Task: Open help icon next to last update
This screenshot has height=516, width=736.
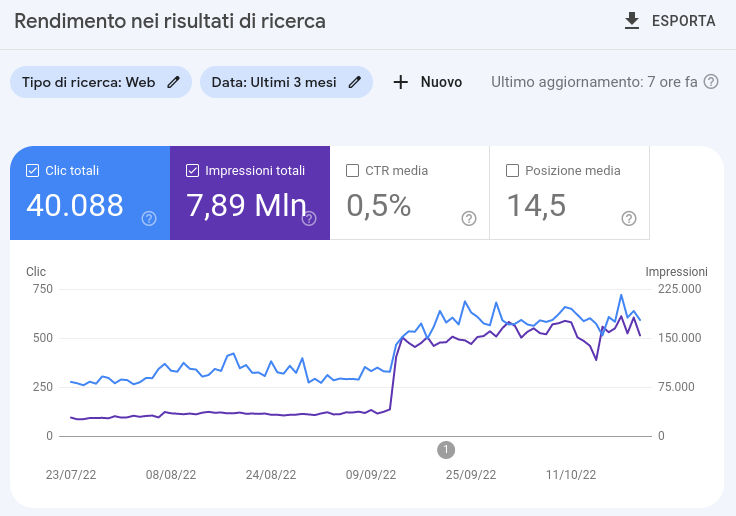Action: pyautogui.click(x=711, y=82)
